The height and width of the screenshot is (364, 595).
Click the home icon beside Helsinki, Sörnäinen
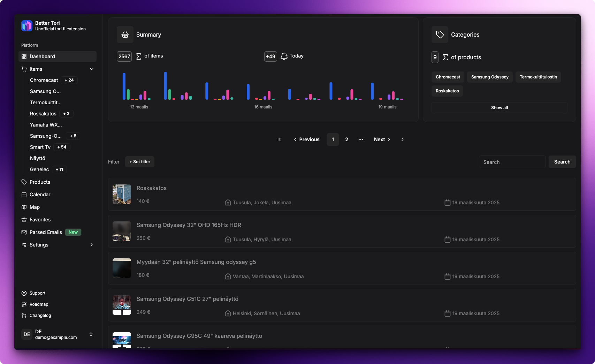point(228,313)
